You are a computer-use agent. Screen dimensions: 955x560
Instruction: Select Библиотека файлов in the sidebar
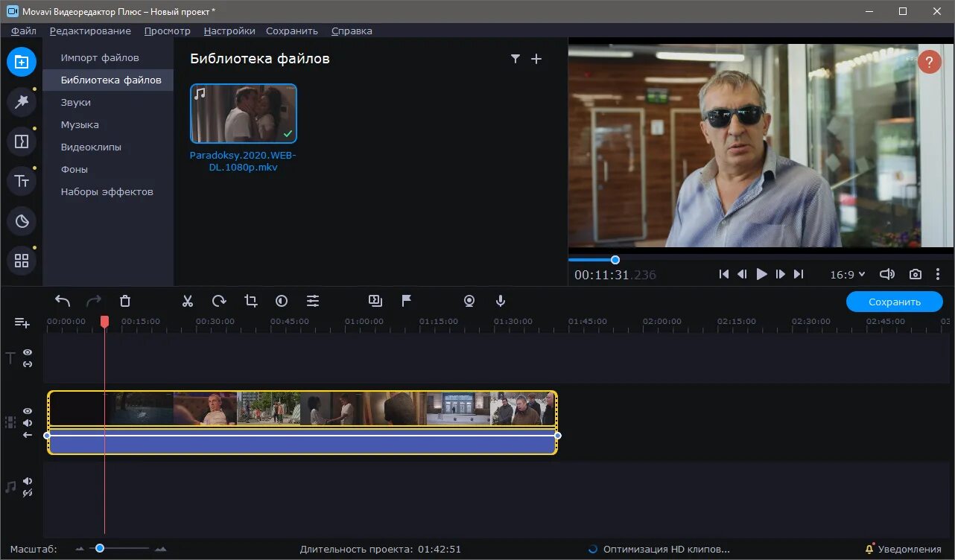point(108,80)
